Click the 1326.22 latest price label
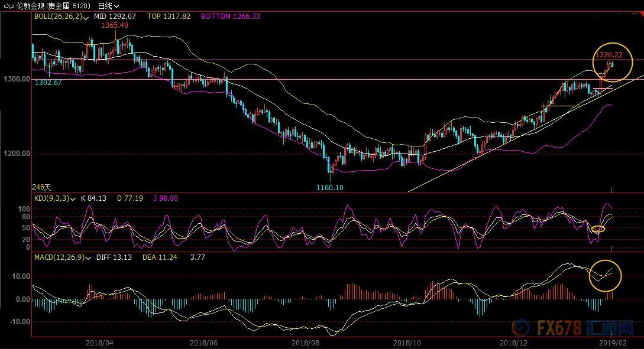This screenshot has width=644, height=349. tap(609, 54)
